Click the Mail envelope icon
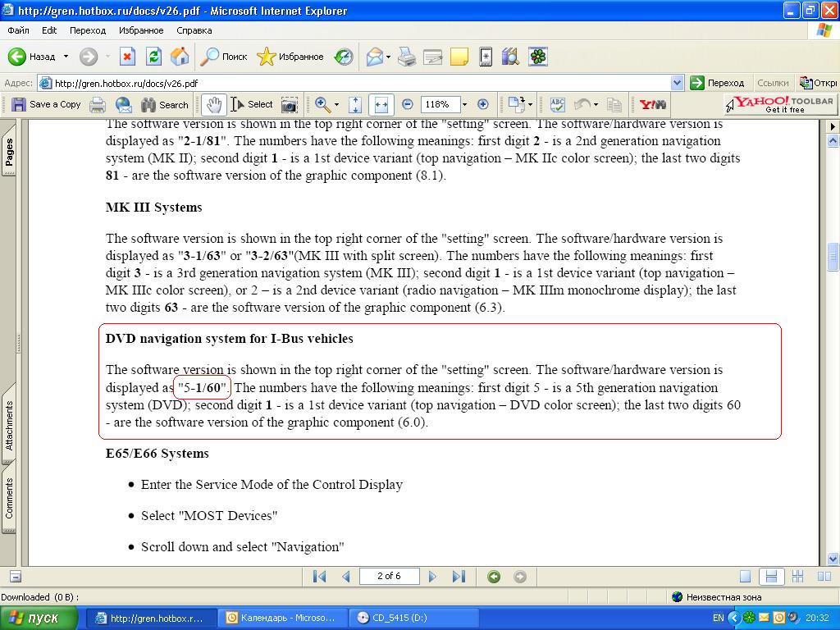 pos(374,57)
